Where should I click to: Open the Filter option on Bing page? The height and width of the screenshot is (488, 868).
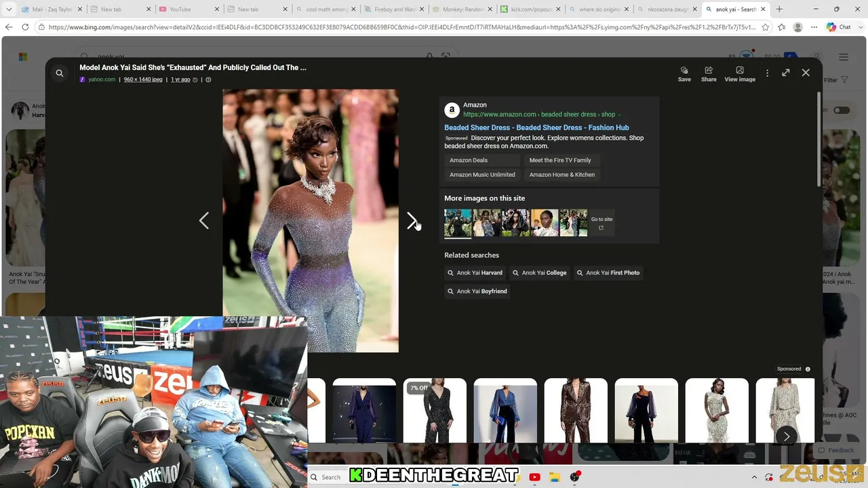click(x=835, y=80)
